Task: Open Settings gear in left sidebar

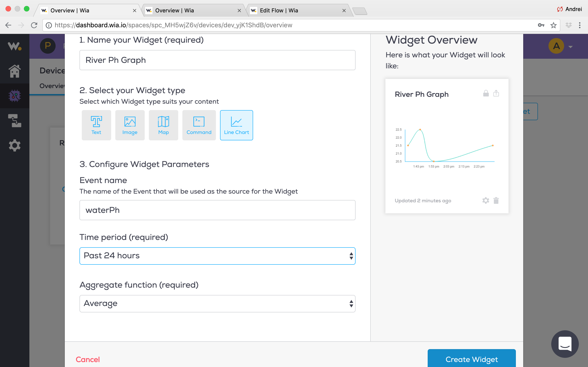Action: [x=14, y=145]
